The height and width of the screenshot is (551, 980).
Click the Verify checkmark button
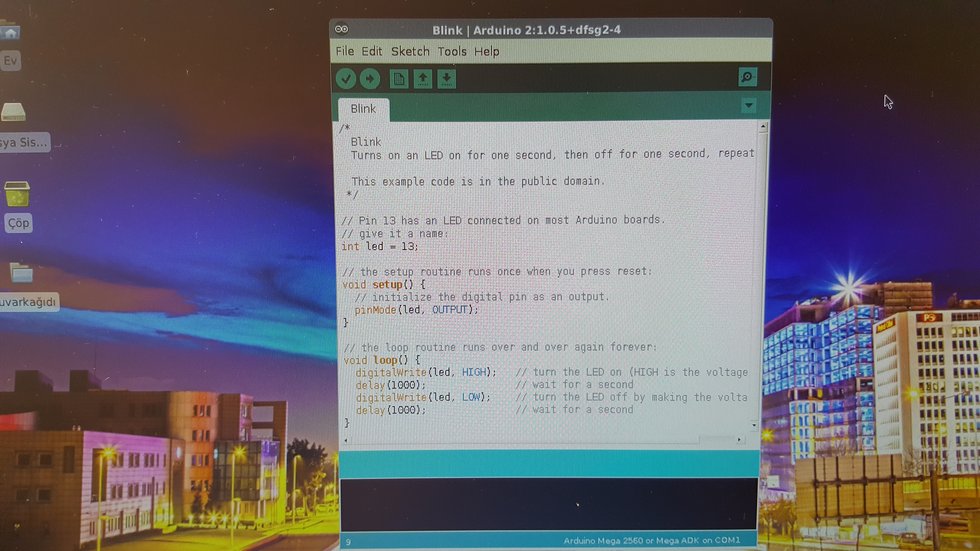click(x=346, y=79)
